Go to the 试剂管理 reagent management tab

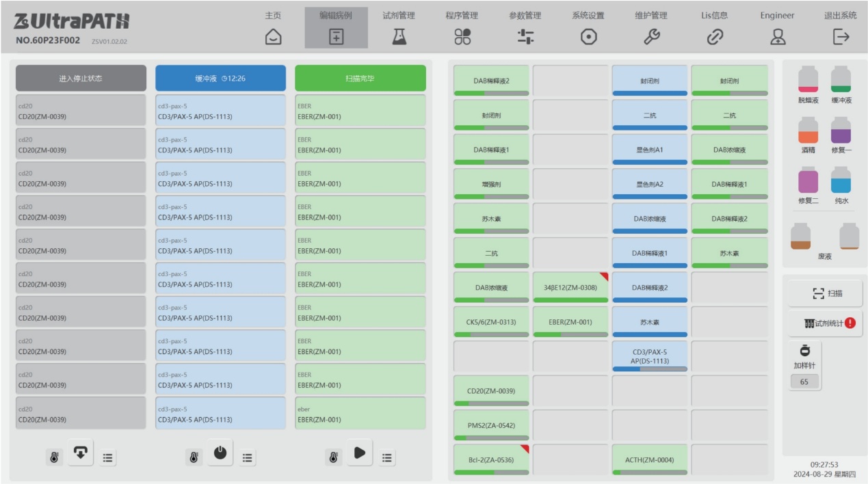point(399,28)
